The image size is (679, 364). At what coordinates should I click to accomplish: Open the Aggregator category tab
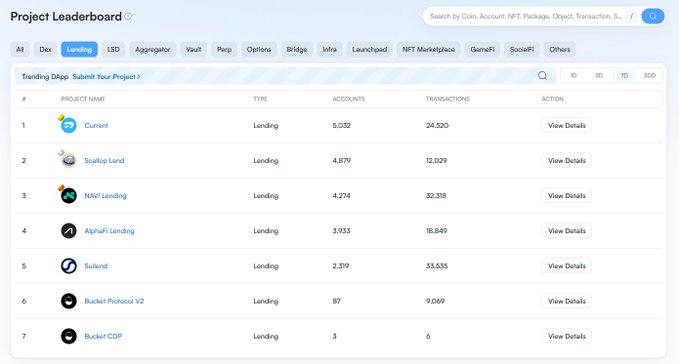(x=153, y=49)
